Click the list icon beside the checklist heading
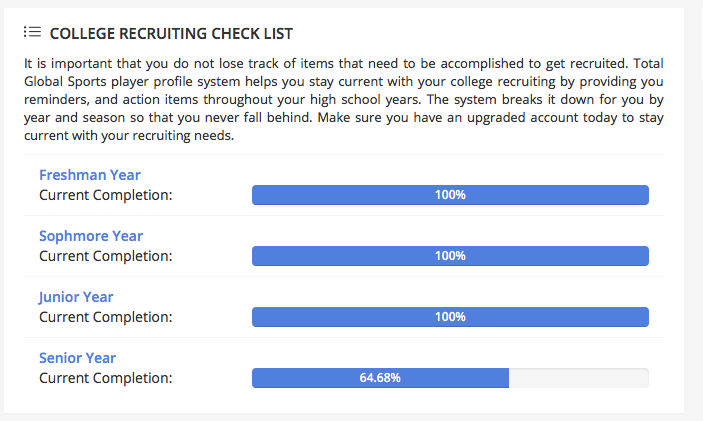Image resolution: width=703 pixels, height=421 pixels. click(x=31, y=33)
